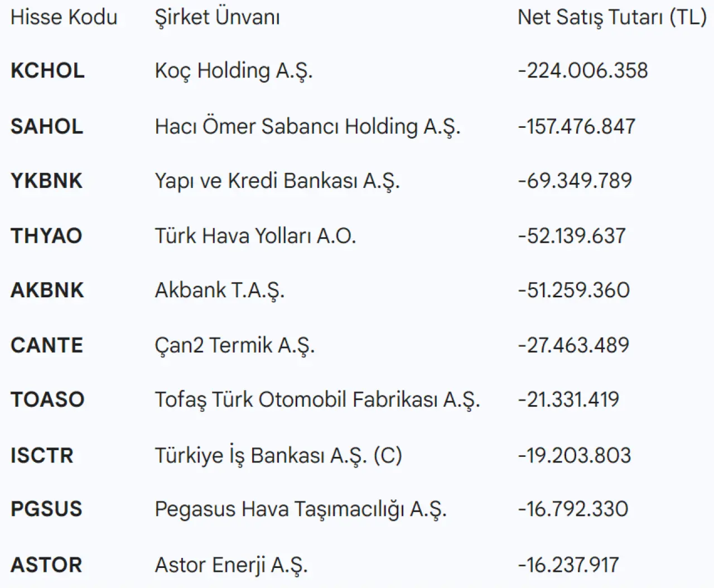
Task: Select the CANTE stock code
Action: (47, 345)
